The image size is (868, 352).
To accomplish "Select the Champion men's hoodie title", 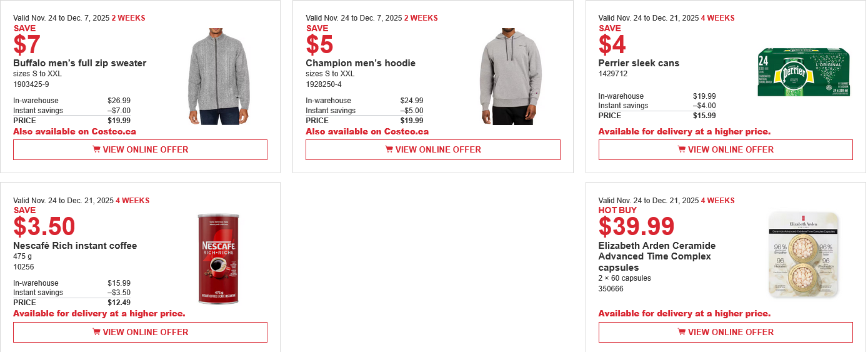I will click(x=361, y=63).
